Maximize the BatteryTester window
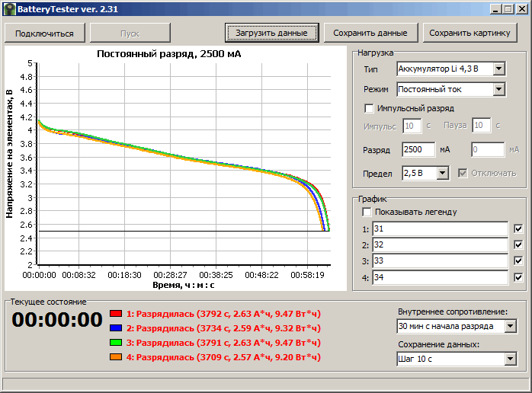The height and width of the screenshot is (393, 532). click(x=508, y=9)
